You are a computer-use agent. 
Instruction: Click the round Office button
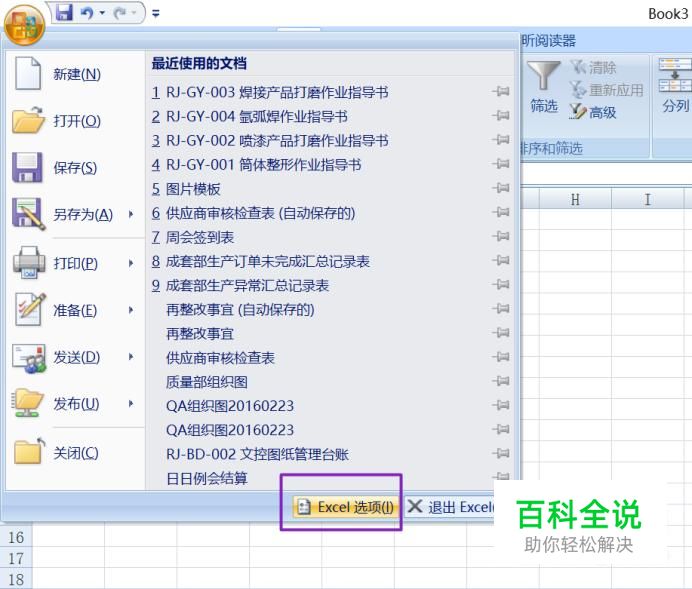(x=24, y=25)
